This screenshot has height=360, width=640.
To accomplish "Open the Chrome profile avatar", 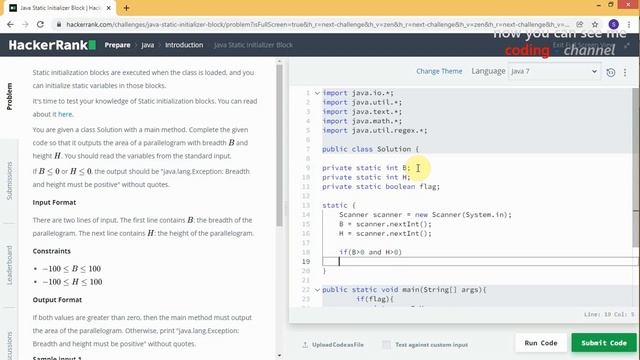I will pyautogui.click(x=613, y=24).
